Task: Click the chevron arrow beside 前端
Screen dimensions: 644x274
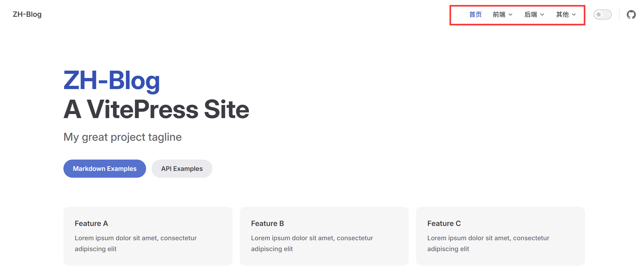Action: (510, 15)
